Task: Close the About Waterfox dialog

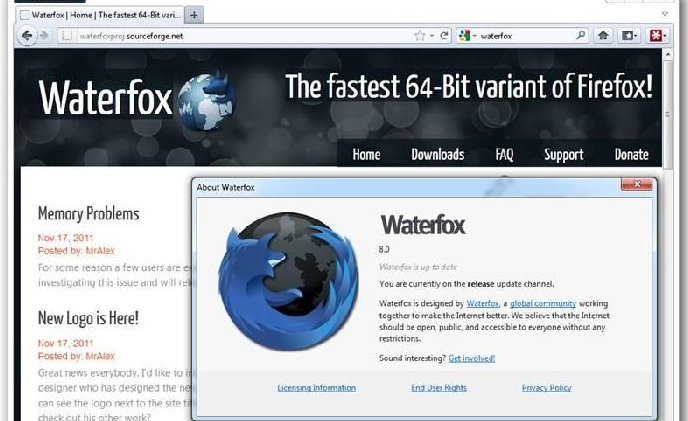Action: coord(637,184)
